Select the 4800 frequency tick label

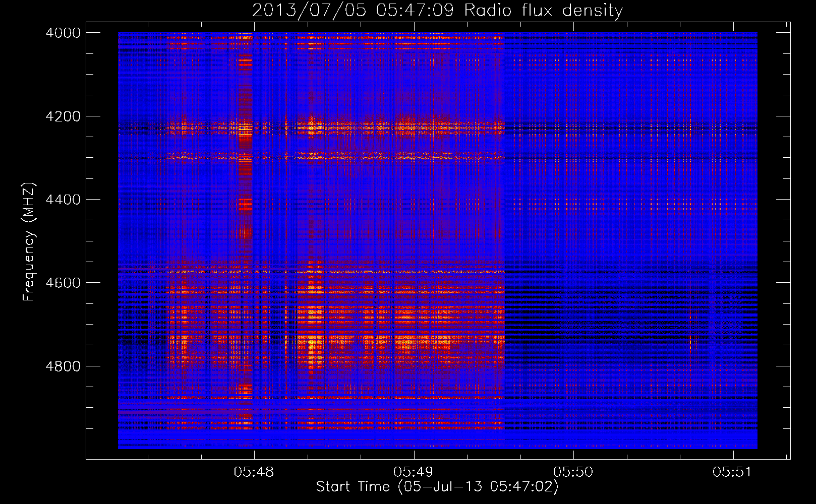coord(63,366)
